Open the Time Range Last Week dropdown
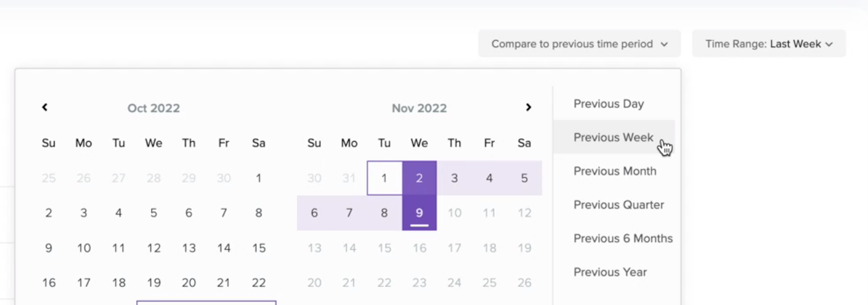This screenshot has width=868, height=305. 769,44
